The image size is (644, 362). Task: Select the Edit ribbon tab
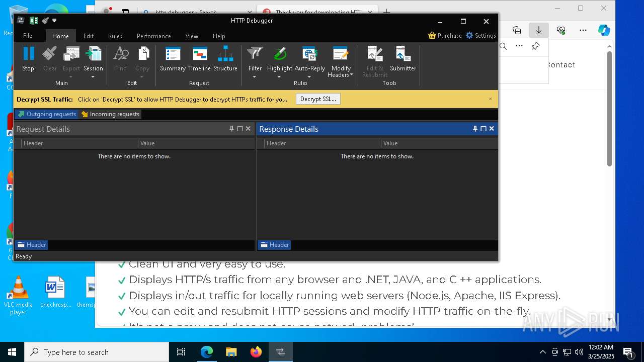coord(89,36)
